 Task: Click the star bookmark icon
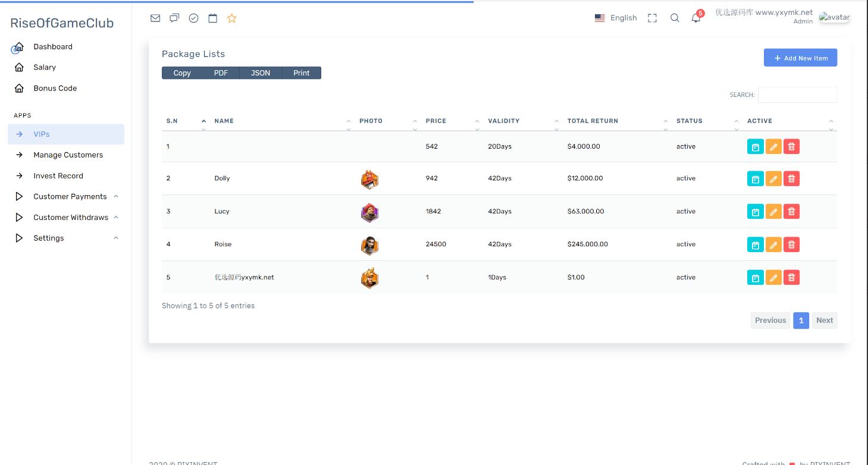(x=232, y=18)
